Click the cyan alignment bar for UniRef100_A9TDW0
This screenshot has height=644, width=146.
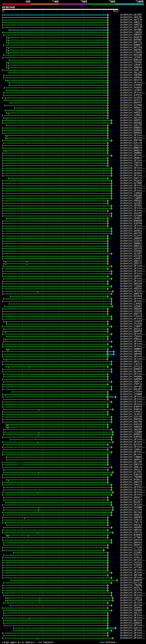[x=59, y=30]
